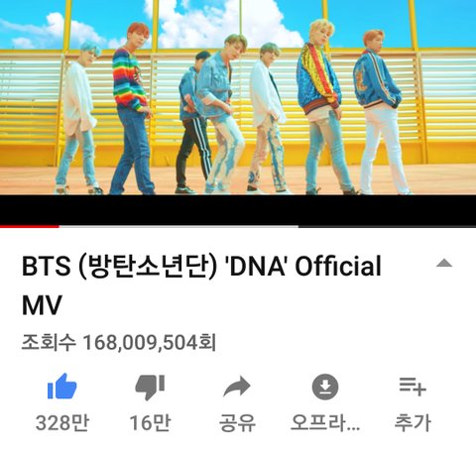Tap the 16만 dislike count
476x449 pixels.
[x=150, y=423]
